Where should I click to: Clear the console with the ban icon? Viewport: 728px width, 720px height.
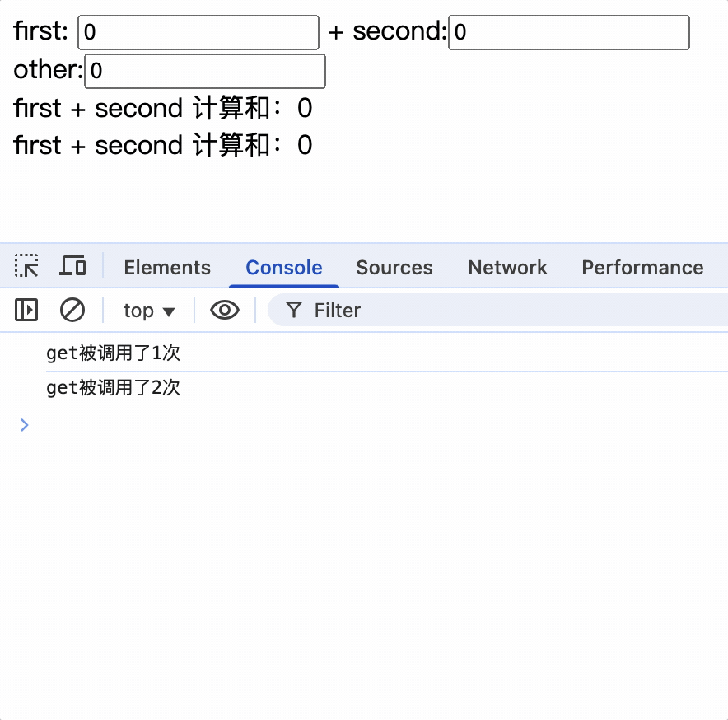click(x=72, y=310)
